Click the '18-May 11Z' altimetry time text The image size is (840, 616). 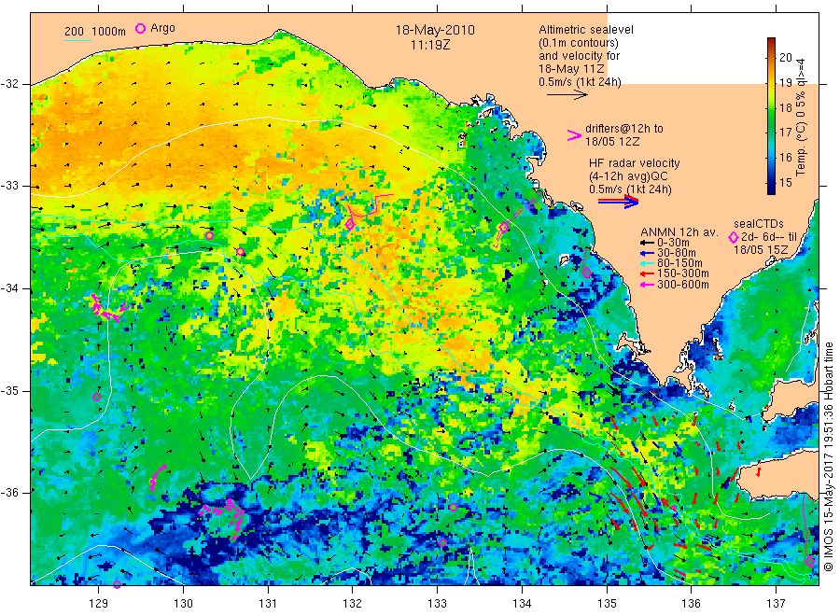pos(571,69)
